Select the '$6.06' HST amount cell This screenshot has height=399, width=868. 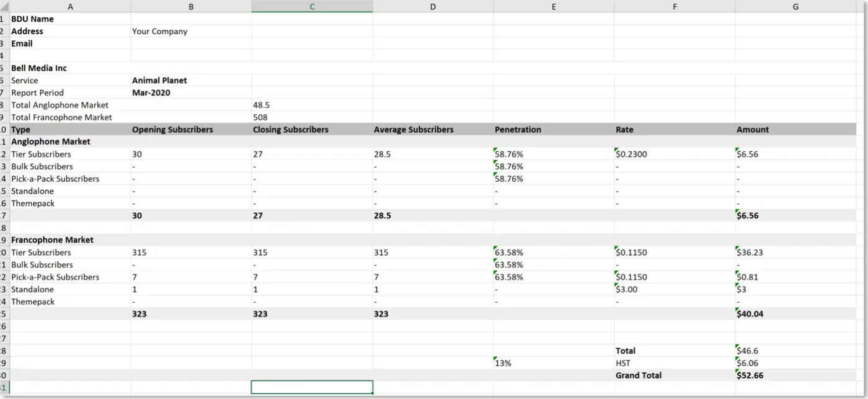click(x=795, y=363)
